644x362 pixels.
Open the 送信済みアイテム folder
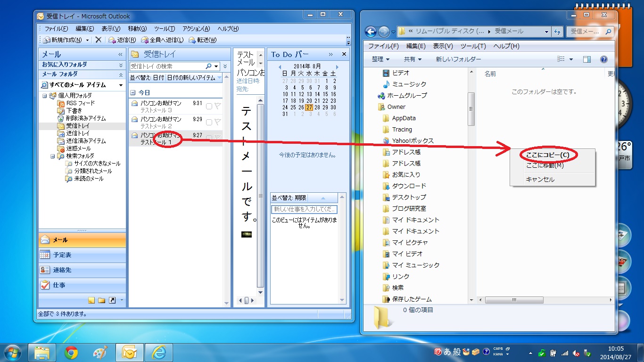coord(81,141)
